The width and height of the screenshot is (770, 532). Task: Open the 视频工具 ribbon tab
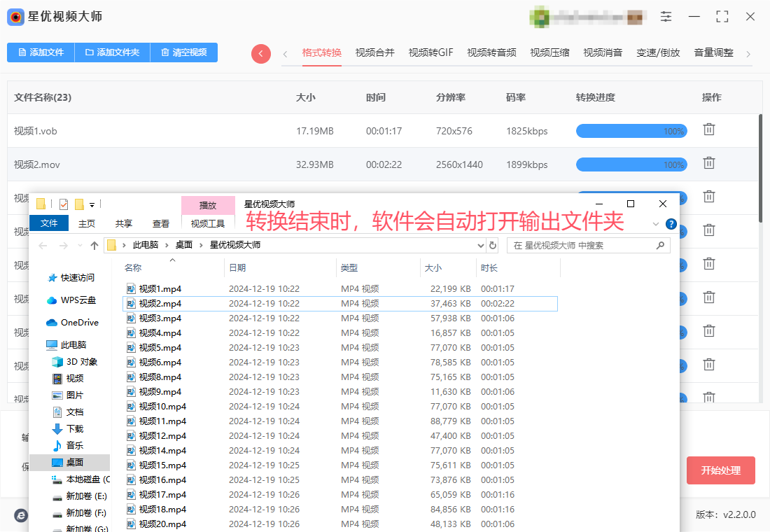point(208,223)
